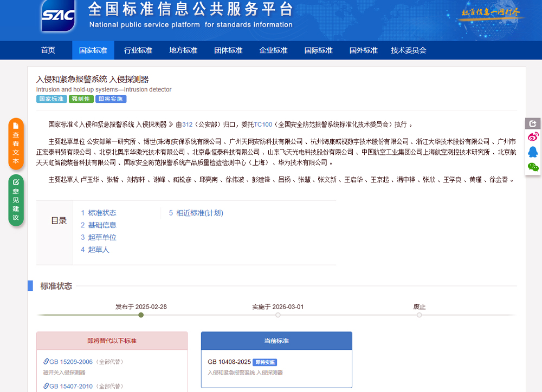
Task: Share to QQ via penguin icon
Action: [x=533, y=152]
